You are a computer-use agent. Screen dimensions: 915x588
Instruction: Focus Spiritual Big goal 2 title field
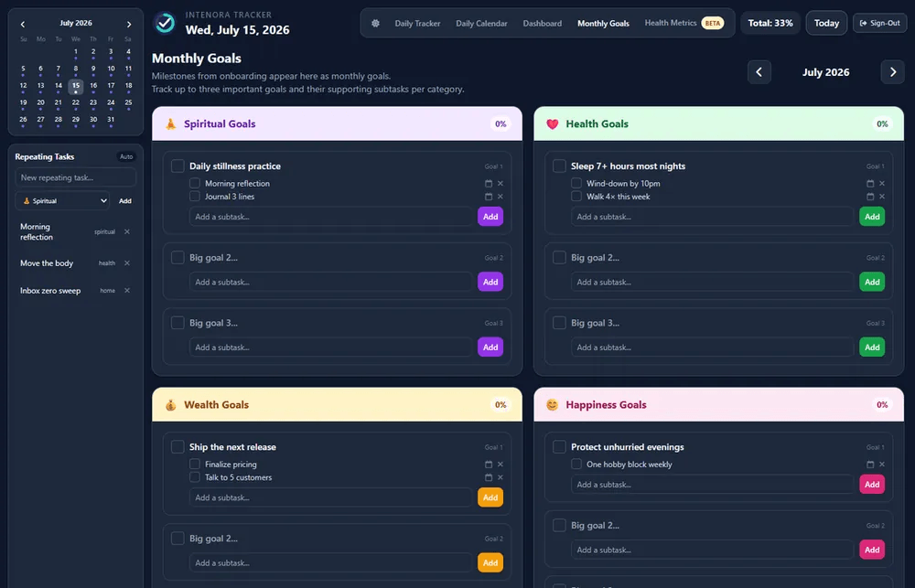tap(333, 257)
